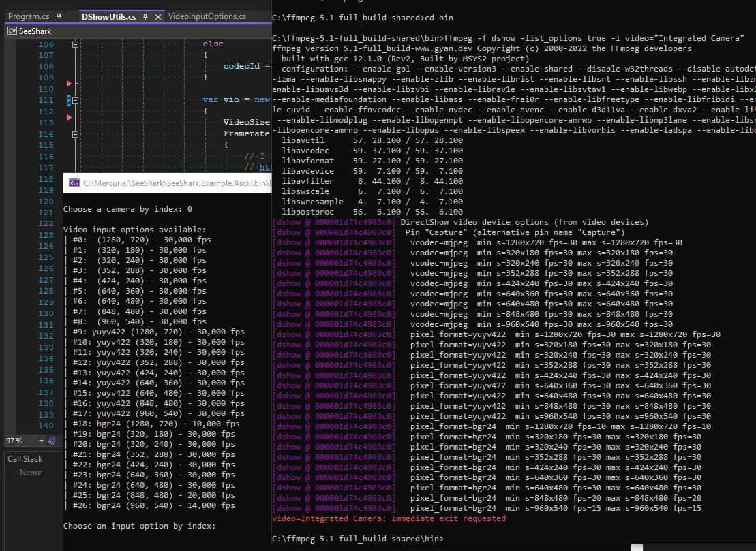
Task: Click the final 'C:\ffmpeg-5.1-full_build-shared\bin>' prompt
Action: tap(358, 539)
